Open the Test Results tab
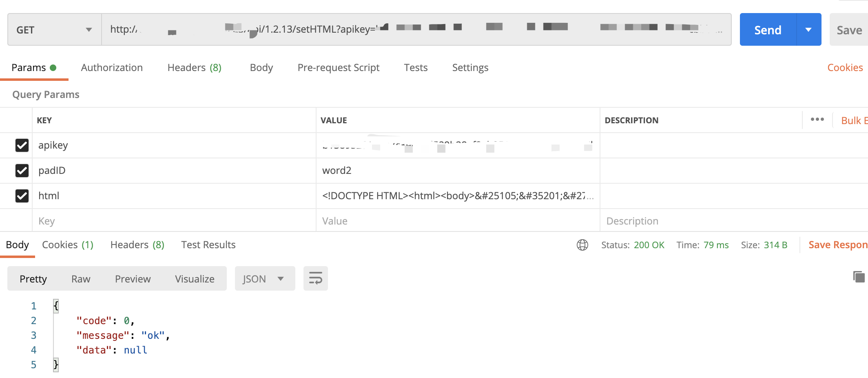This screenshot has height=378, width=868. click(x=208, y=245)
